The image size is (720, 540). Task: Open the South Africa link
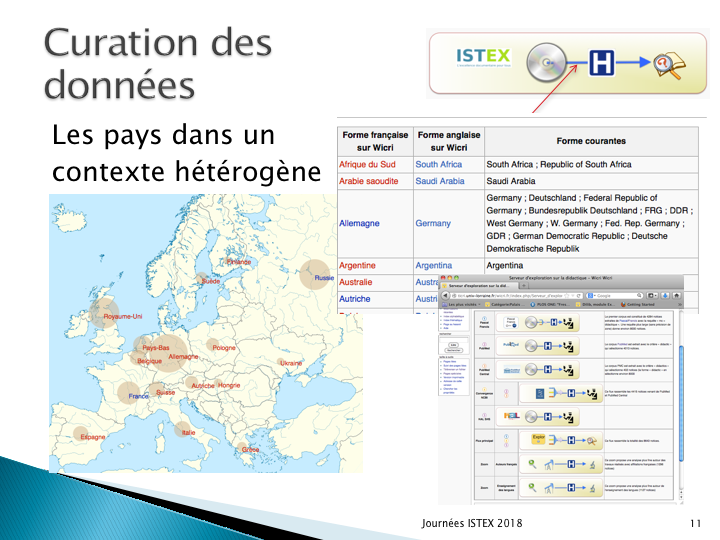(439, 164)
